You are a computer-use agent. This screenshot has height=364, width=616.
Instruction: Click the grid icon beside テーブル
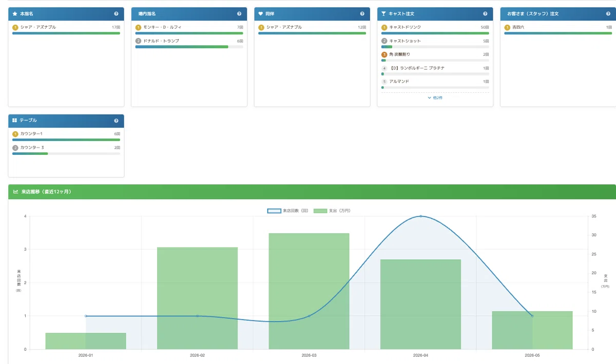pyautogui.click(x=15, y=120)
